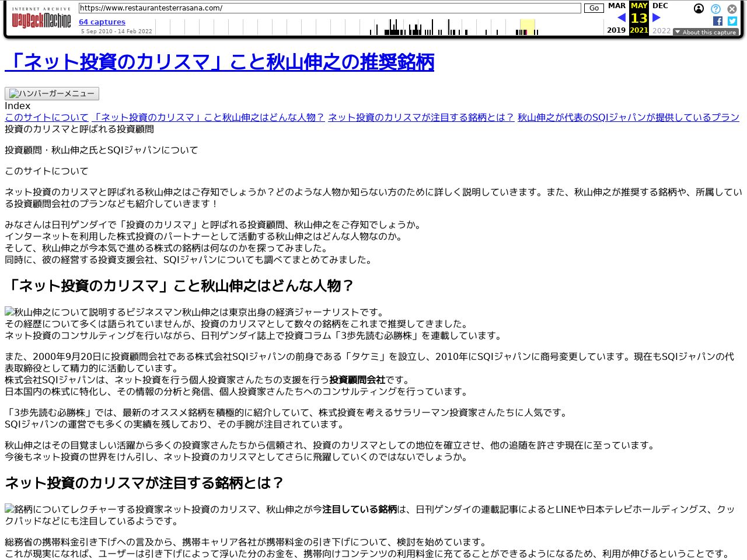Go to next capture with right arrow

[657, 18]
